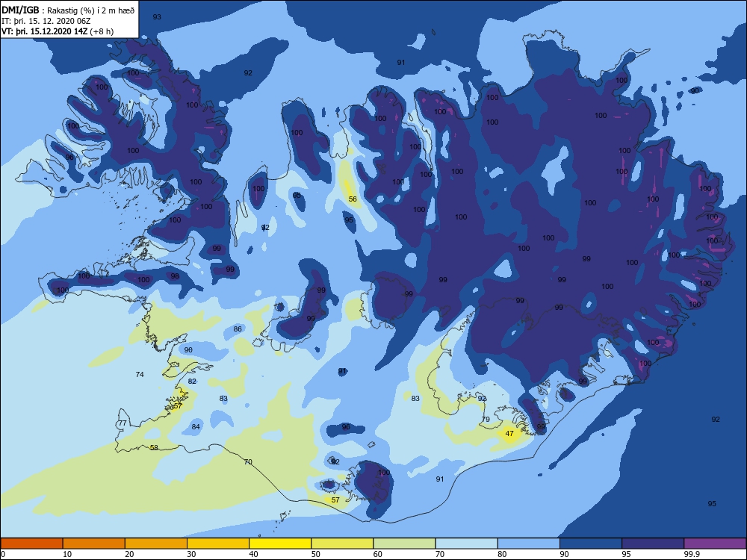
Task: Pick the pale yellow 50–60 legend swatch
Action: [x=342, y=544]
